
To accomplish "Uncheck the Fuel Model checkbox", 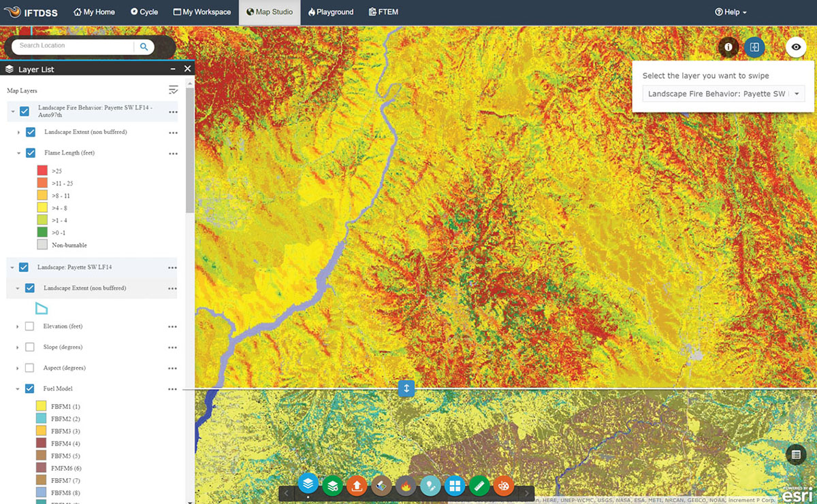I will pos(29,389).
